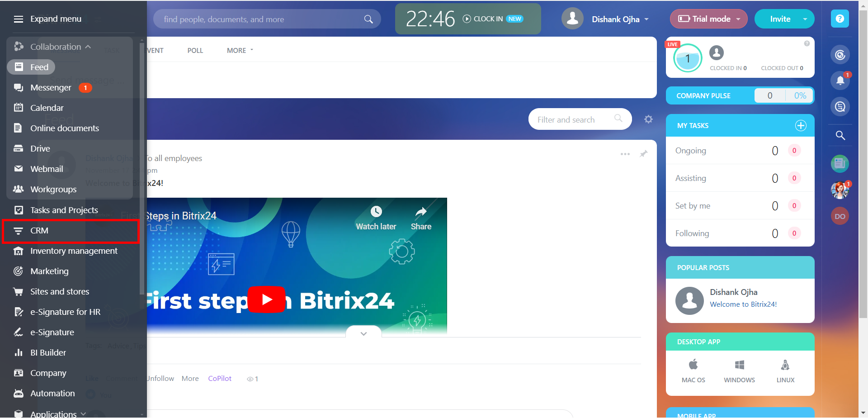Expand the post with the down chevron
This screenshot has width=868, height=418.
click(363, 333)
